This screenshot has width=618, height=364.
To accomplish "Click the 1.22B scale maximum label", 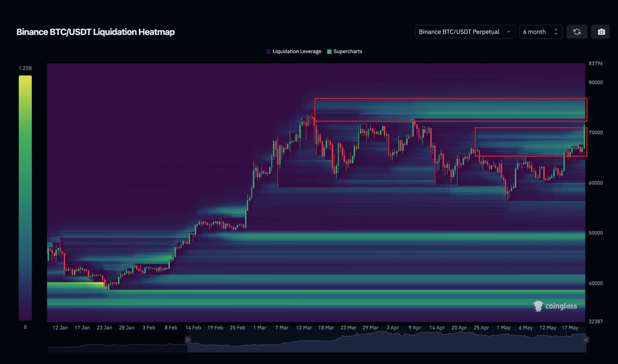I will click(x=25, y=68).
